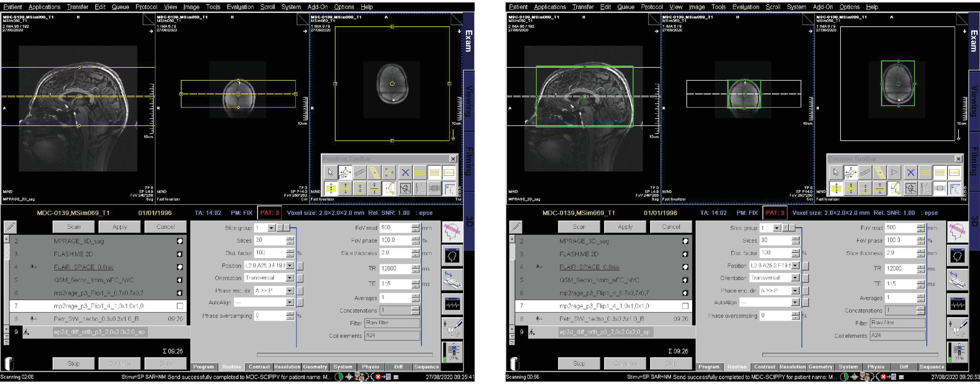Click SAR patient 27% monitor icon on right screen
Screen dimensions: 980x384
click(957, 352)
